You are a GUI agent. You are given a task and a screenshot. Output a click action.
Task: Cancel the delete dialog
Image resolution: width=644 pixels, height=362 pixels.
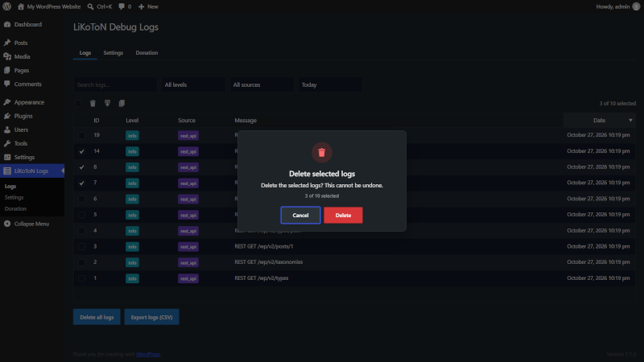300,215
